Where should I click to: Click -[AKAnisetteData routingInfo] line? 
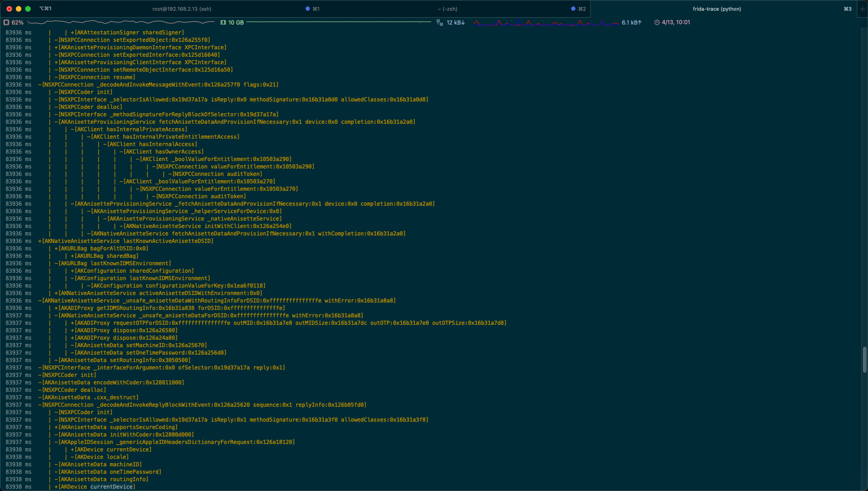click(101, 479)
